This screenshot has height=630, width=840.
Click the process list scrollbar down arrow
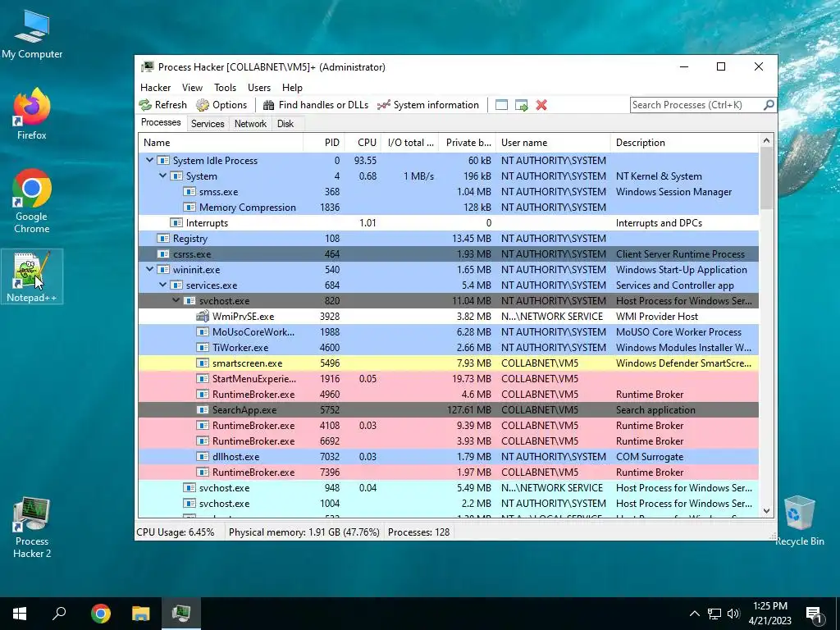767,511
